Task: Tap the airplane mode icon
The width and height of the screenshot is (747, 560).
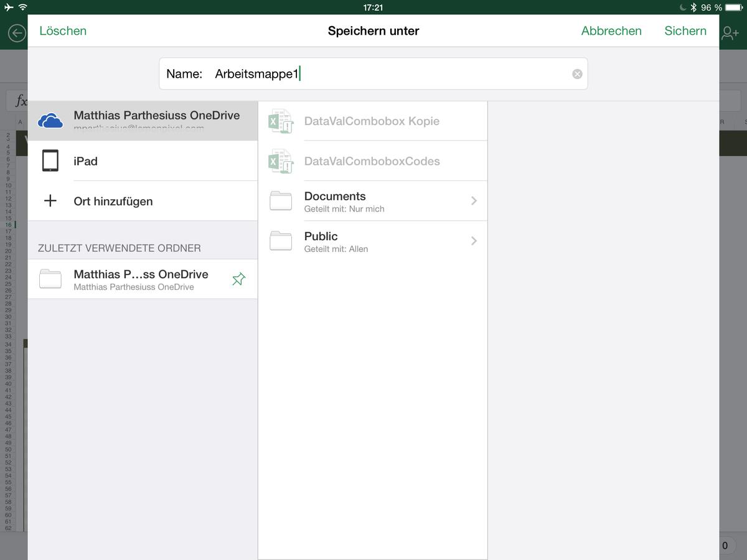Action: pos(9,7)
